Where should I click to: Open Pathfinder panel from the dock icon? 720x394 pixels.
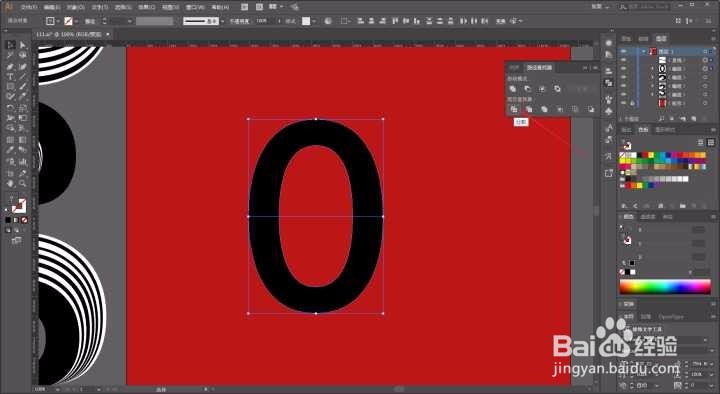(x=609, y=83)
